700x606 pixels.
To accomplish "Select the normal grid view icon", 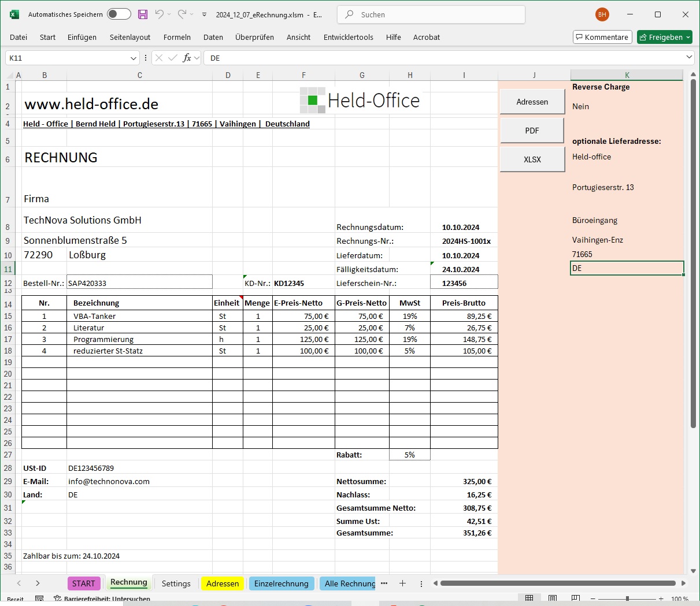I will (529, 598).
